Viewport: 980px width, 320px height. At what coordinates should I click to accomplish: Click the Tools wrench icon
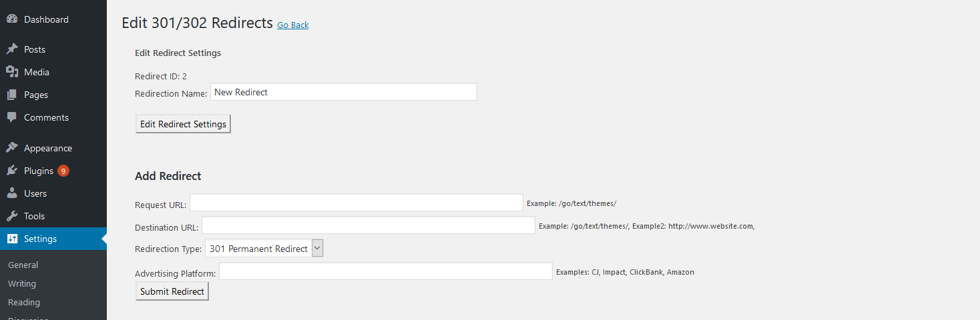pos(12,216)
